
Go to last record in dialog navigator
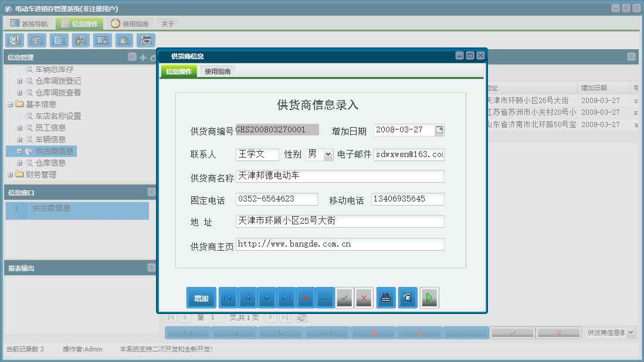286,298
